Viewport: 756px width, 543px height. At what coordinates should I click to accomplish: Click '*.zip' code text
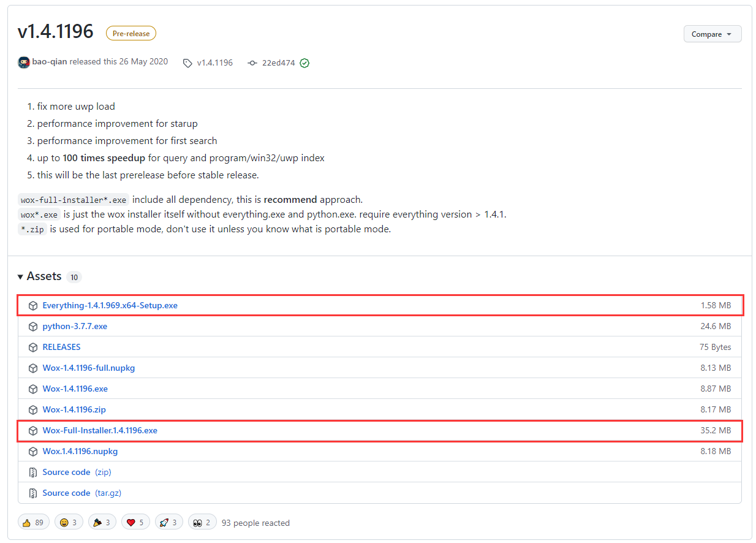[x=32, y=229]
